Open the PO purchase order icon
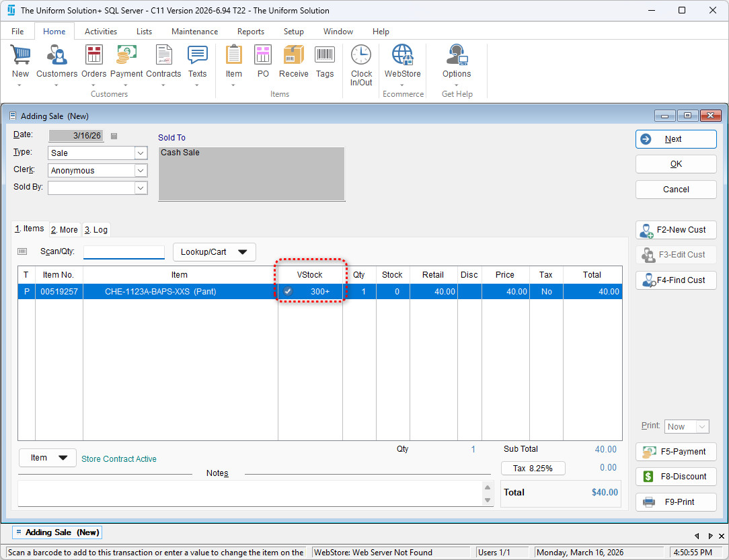 point(263,56)
